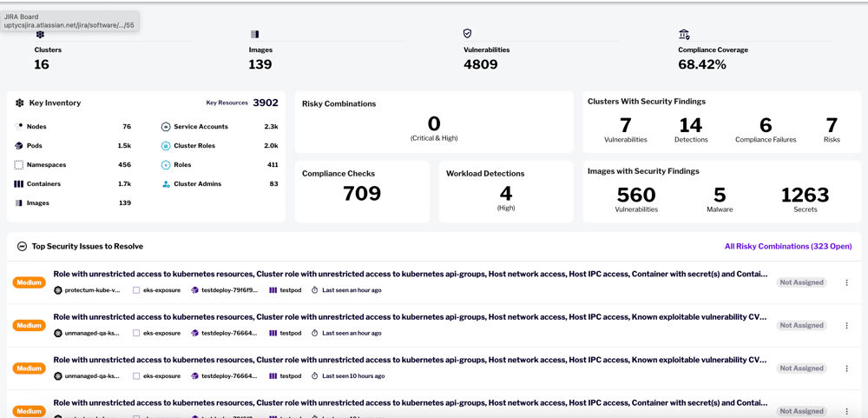Click Not Assigned button on first issue
Screen dimensions: 868x418
point(801,282)
